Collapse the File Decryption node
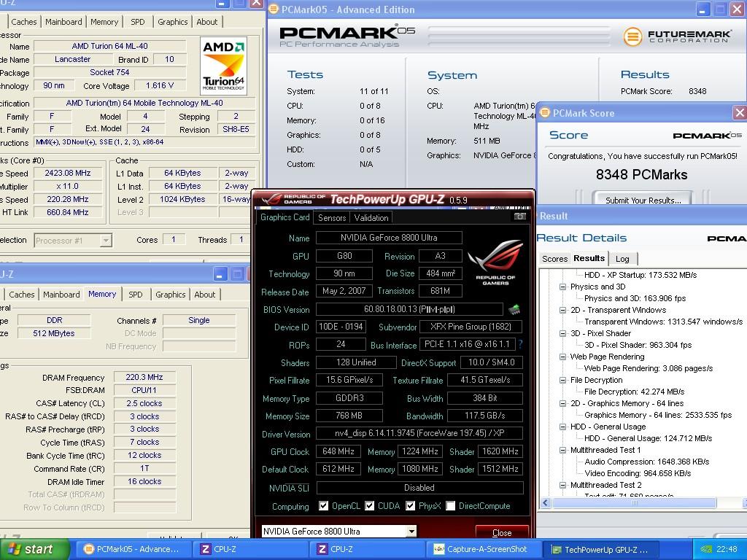This screenshot has height=560, width=747. click(x=562, y=380)
